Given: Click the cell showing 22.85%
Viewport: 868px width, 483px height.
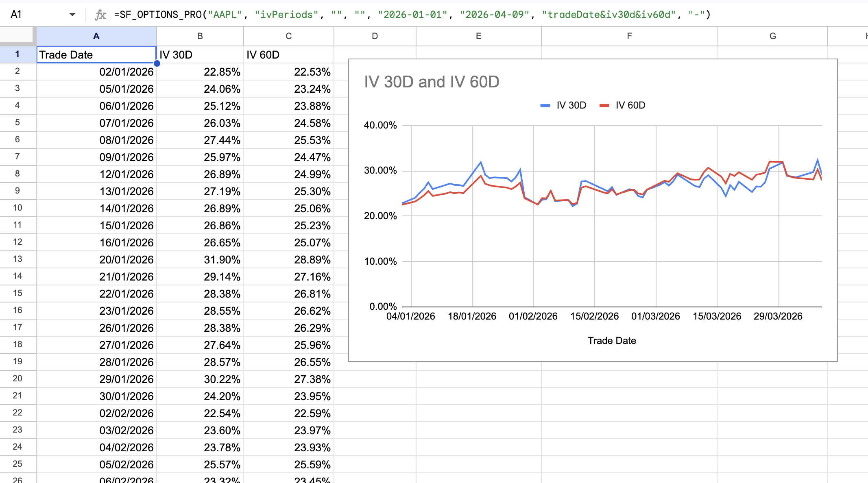Looking at the screenshot, I should pyautogui.click(x=200, y=72).
